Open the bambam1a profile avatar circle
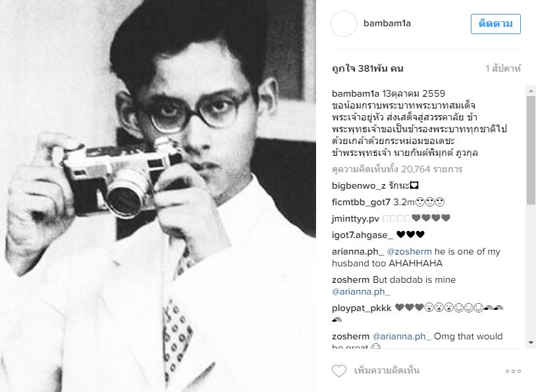 (x=344, y=24)
